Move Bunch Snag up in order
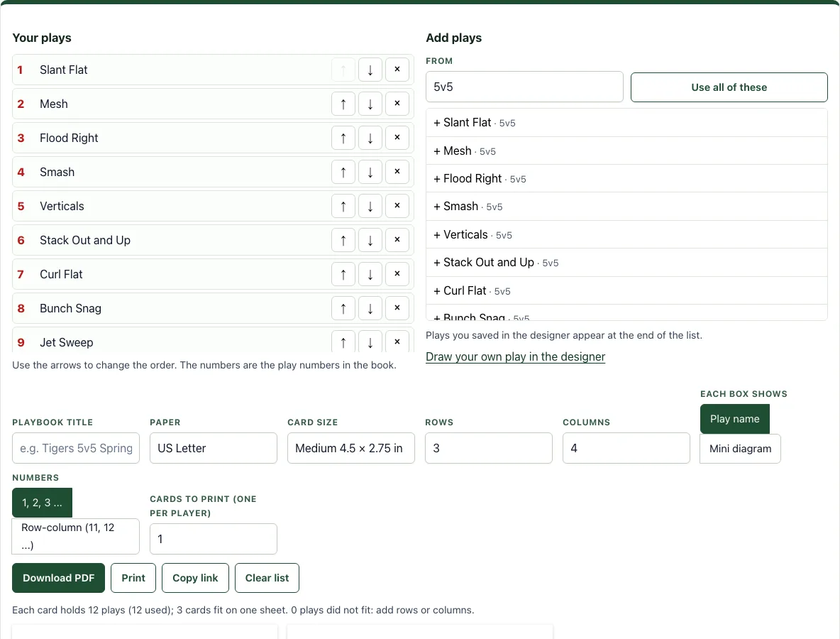The image size is (840, 639). click(x=343, y=308)
